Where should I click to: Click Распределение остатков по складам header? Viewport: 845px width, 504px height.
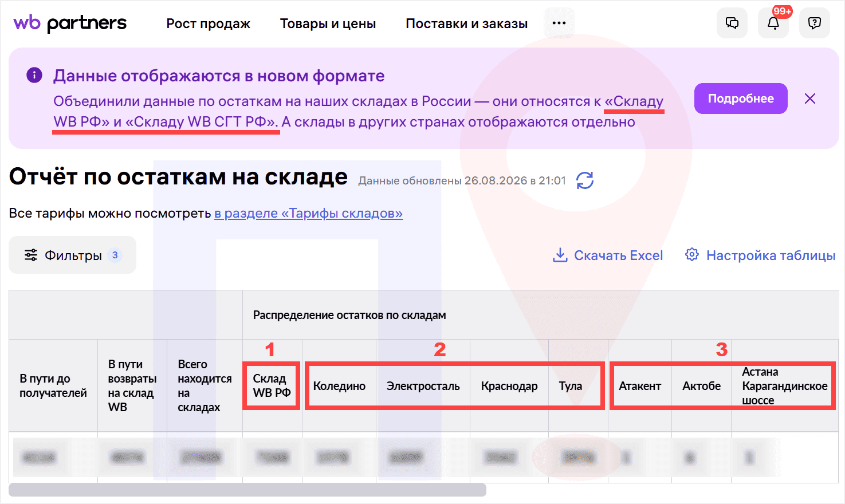pos(349,315)
